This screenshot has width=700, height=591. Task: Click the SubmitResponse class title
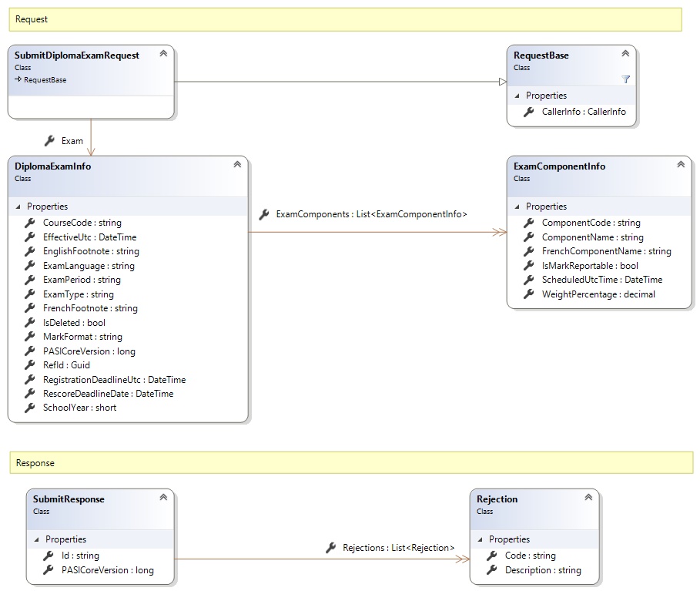[x=69, y=499]
